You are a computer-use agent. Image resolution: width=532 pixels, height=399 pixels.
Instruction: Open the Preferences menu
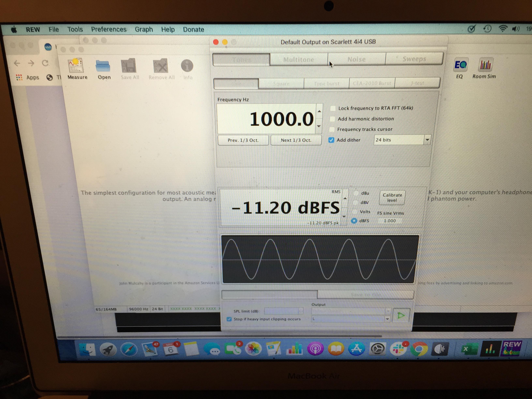point(109,29)
